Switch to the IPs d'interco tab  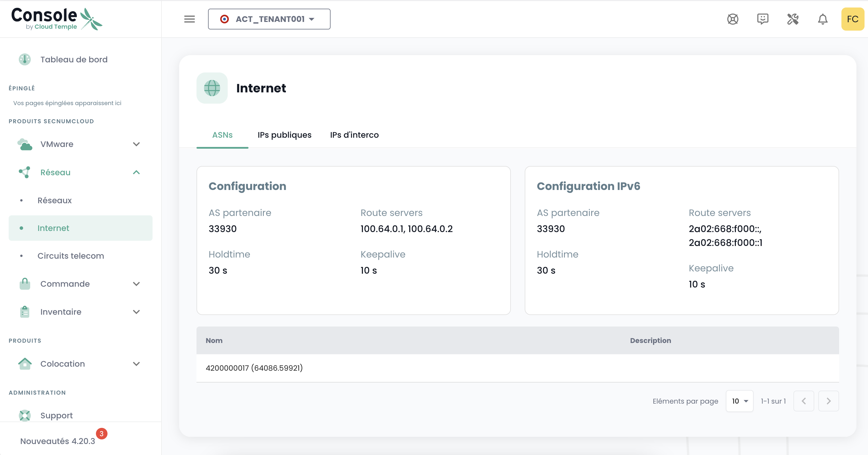(x=354, y=135)
